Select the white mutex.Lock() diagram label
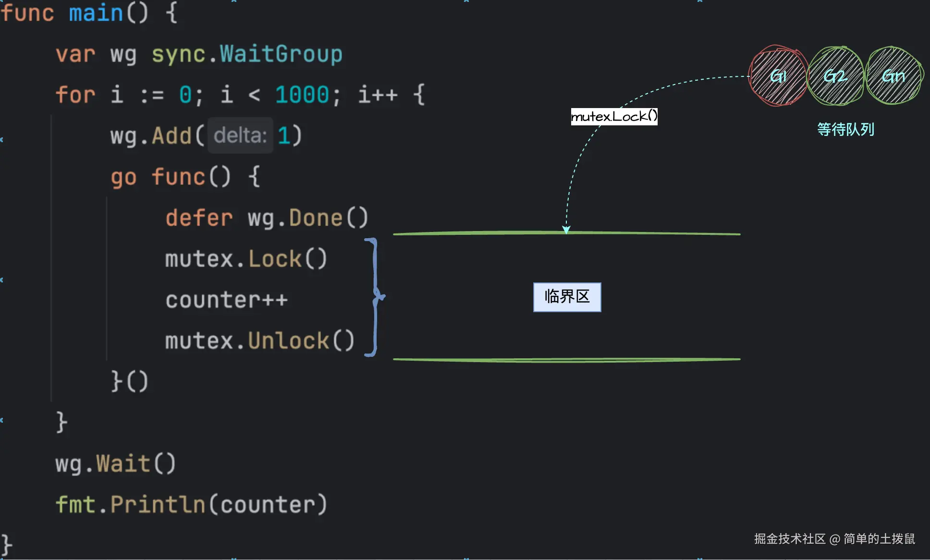 click(614, 116)
